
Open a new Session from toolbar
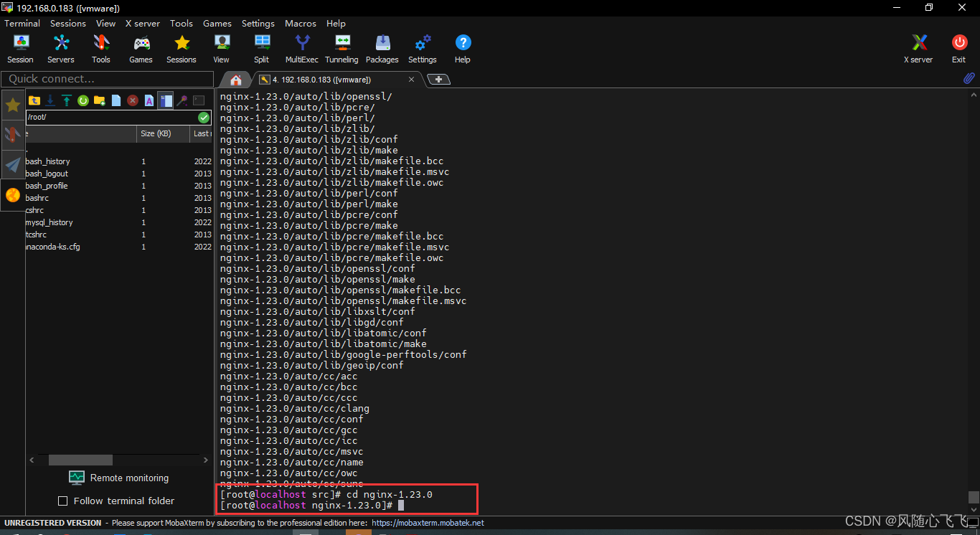21,49
